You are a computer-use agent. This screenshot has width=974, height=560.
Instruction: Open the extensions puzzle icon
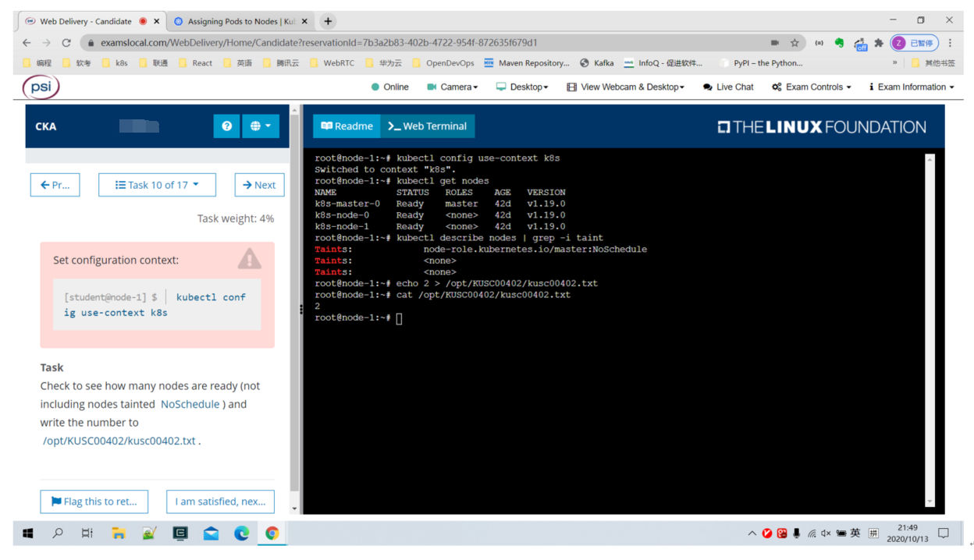879,43
